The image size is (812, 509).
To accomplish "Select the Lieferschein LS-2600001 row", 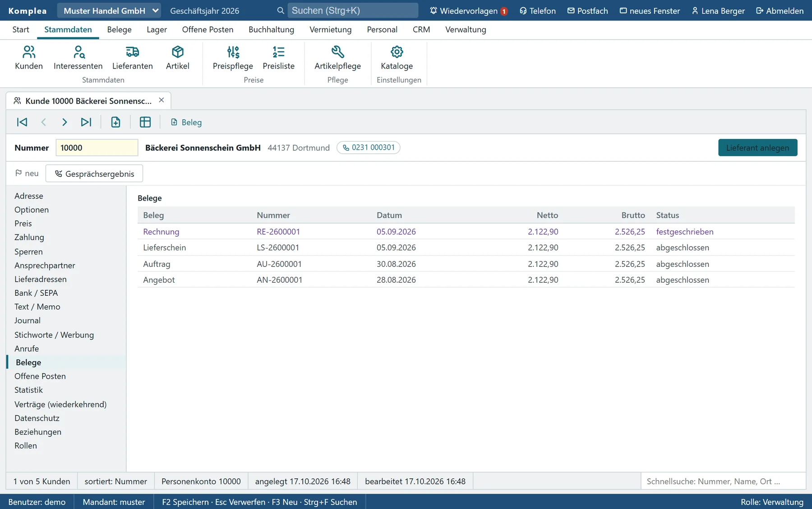I will click(x=466, y=248).
